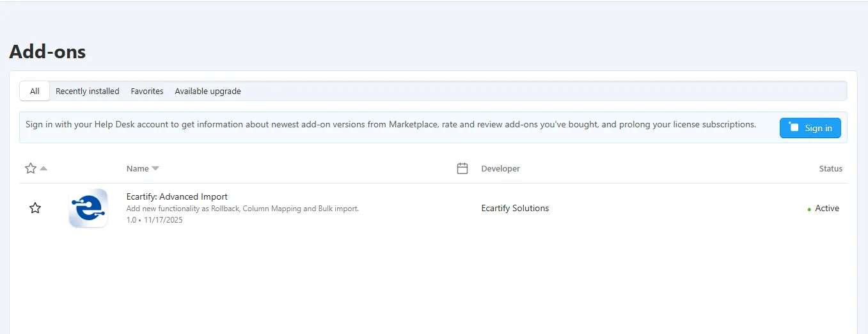Show Available upgrade tab

coord(208,91)
